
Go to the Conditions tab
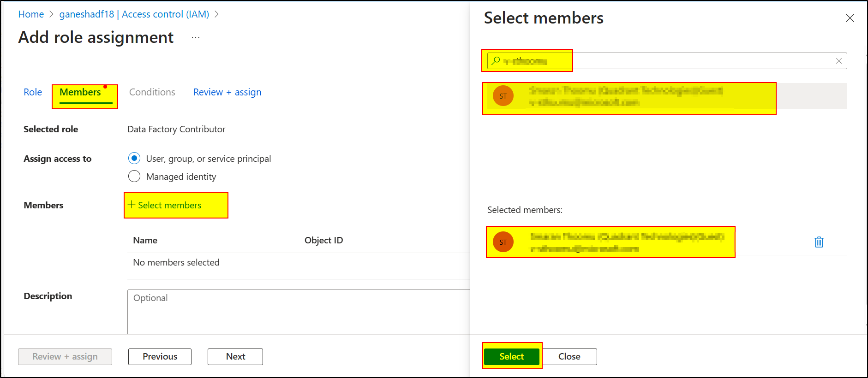(x=152, y=92)
